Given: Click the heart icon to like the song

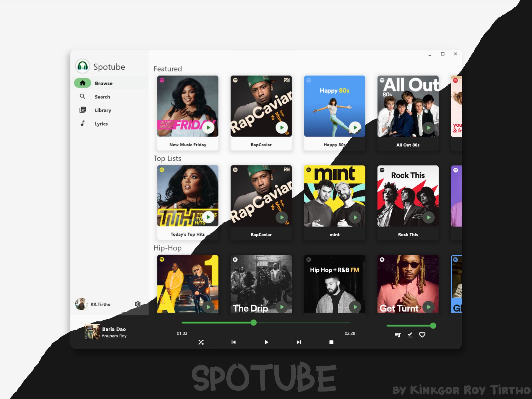Looking at the screenshot, I should [x=422, y=335].
